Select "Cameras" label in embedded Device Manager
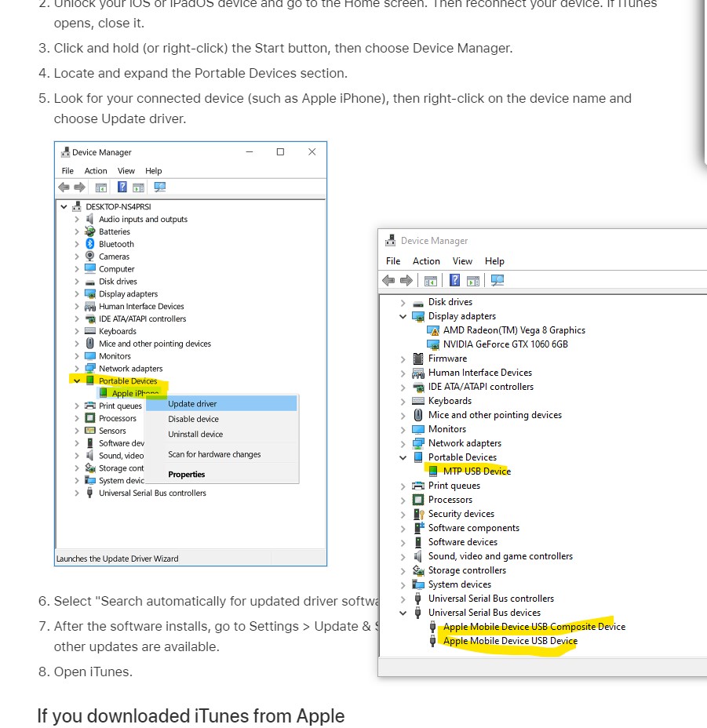The width and height of the screenshot is (707, 728). click(114, 257)
